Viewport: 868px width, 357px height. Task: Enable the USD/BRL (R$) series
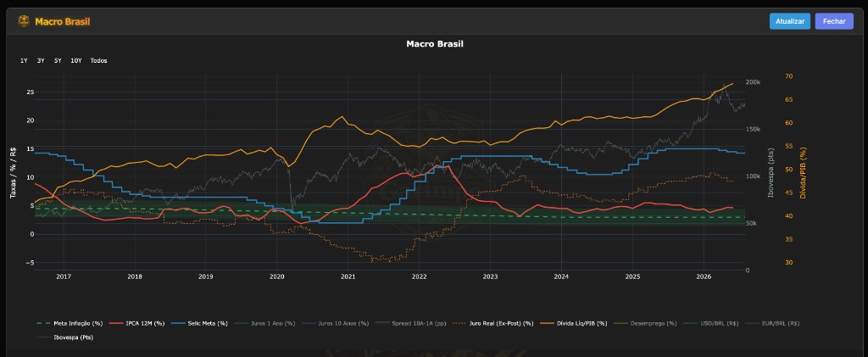click(x=711, y=323)
